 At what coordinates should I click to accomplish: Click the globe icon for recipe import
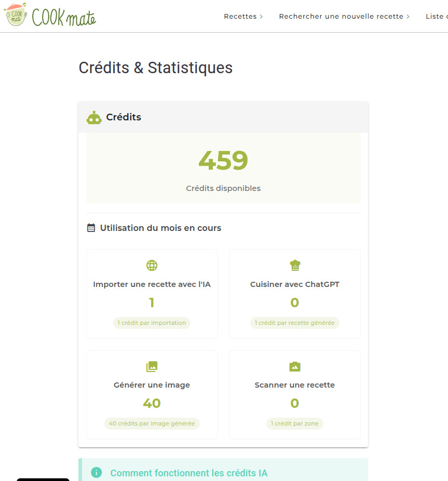(152, 266)
